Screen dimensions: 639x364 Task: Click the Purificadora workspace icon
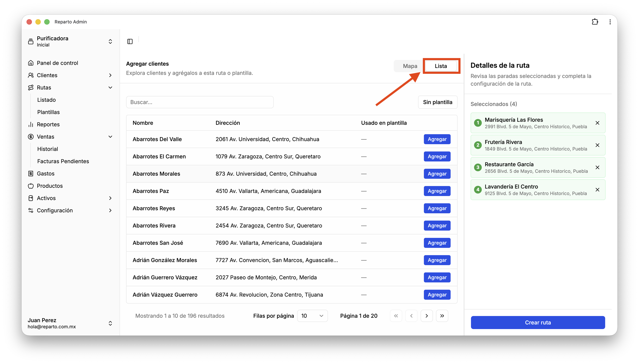coord(31,41)
